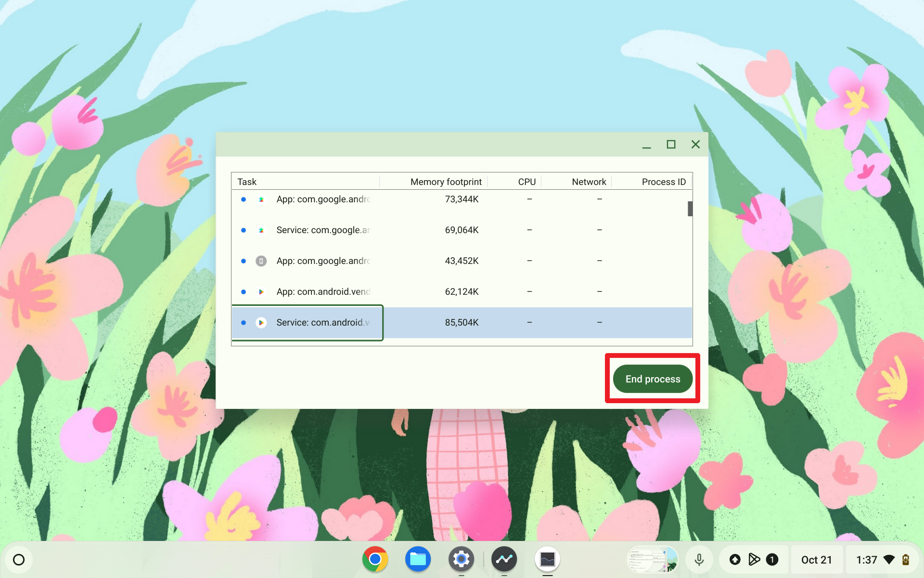The width and height of the screenshot is (924, 578).
Task: Click the Process ID column header
Action: click(663, 181)
